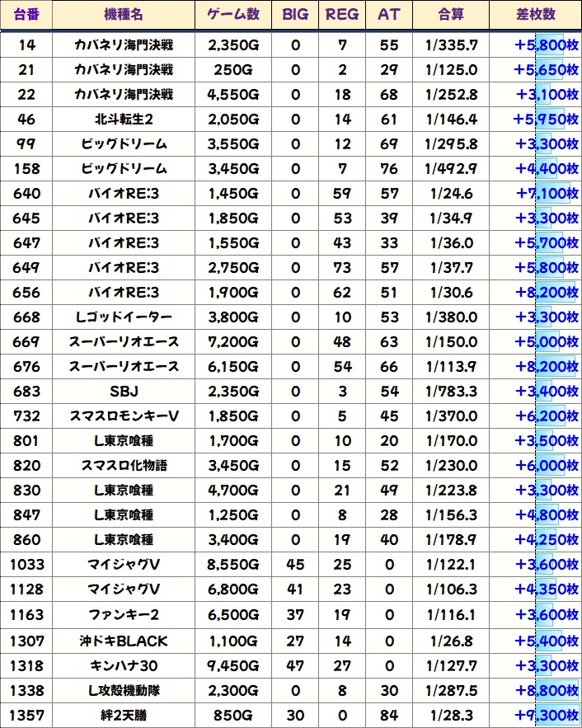
Task: Click the BIG column header
Action: pyautogui.click(x=295, y=14)
